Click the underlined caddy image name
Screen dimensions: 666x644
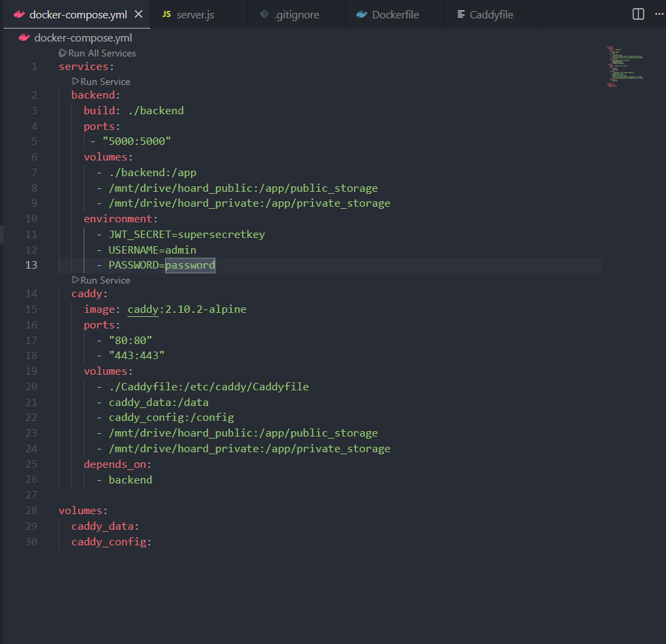coord(143,309)
